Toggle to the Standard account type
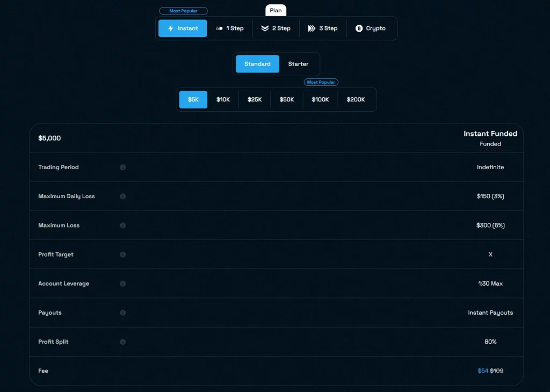Image resolution: width=550 pixels, height=392 pixels. click(257, 64)
